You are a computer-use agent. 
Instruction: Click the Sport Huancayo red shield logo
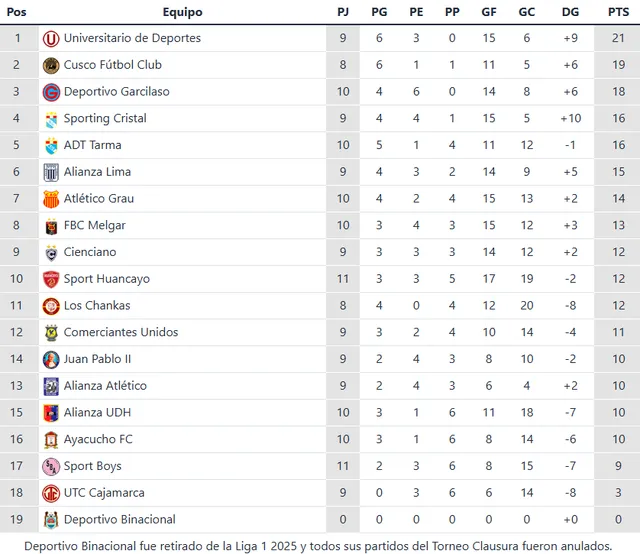(x=51, y=280)
